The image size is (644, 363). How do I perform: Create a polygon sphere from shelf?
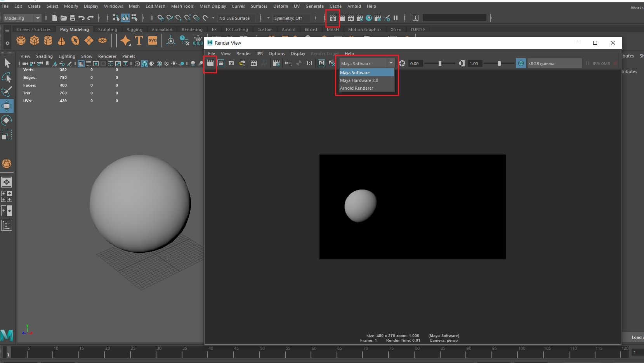[21, 40]
